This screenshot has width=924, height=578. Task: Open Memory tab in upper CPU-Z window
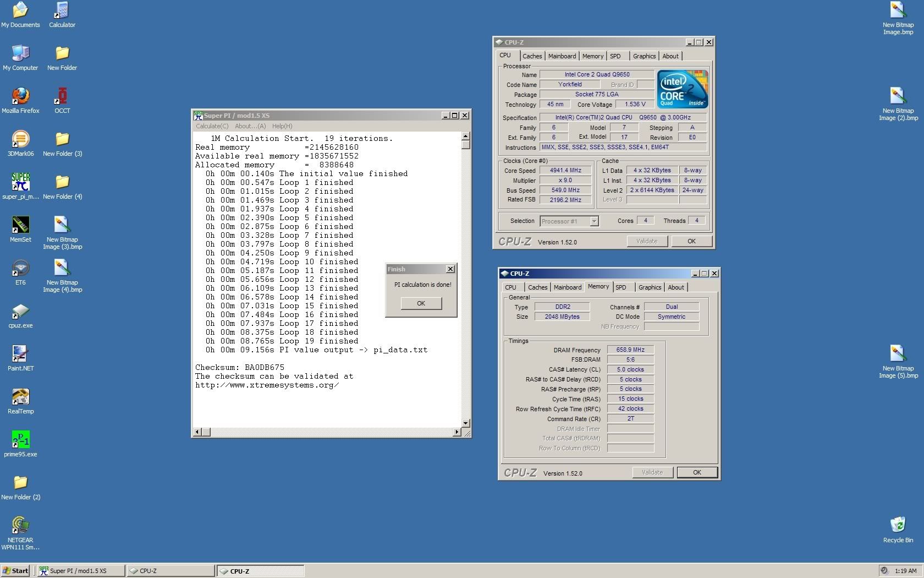pyautogui.click(x=593, y=56)
